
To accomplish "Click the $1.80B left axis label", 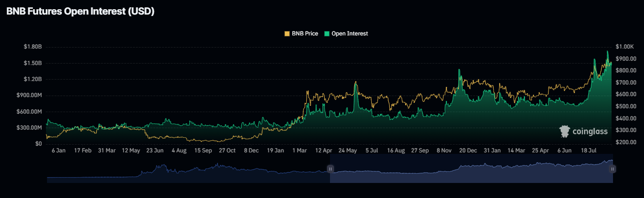I will [32, 47].
